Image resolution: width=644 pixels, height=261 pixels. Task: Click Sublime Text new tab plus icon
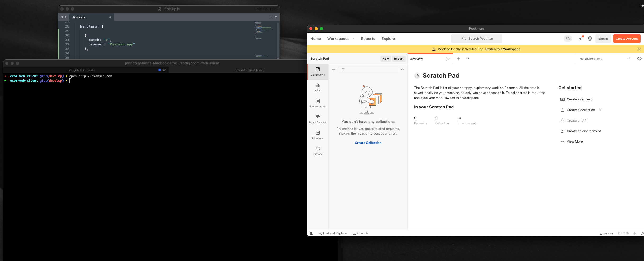pos(271,17)
